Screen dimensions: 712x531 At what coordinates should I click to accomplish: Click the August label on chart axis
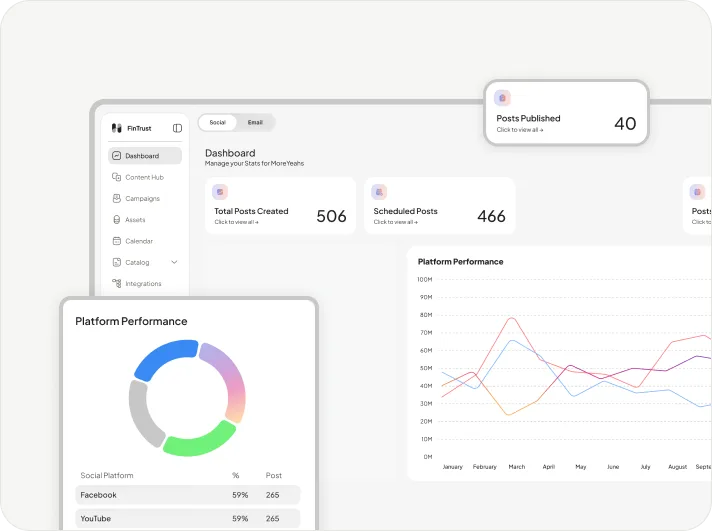[677, 467]
